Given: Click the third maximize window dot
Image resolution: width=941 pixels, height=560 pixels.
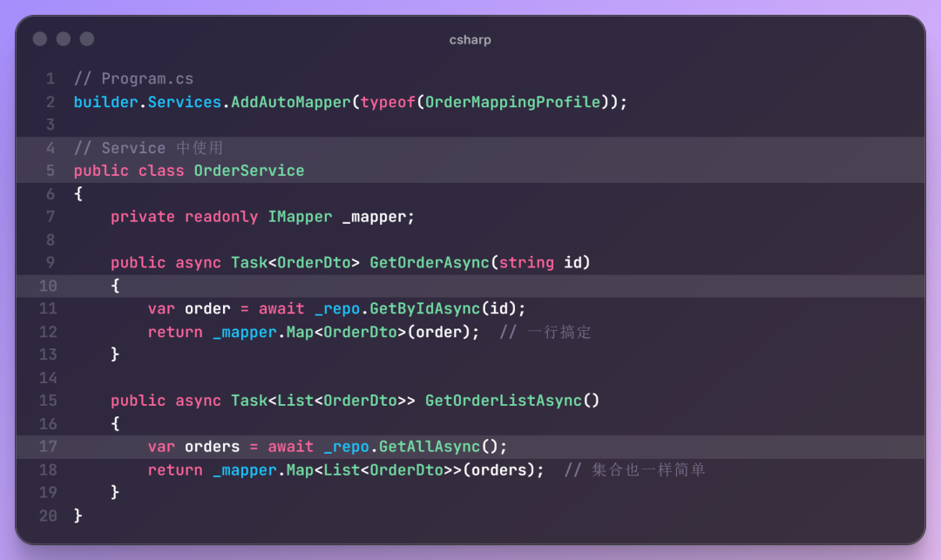Looking at the screenshot, I should pyautogui.click(x=87, y=39).
